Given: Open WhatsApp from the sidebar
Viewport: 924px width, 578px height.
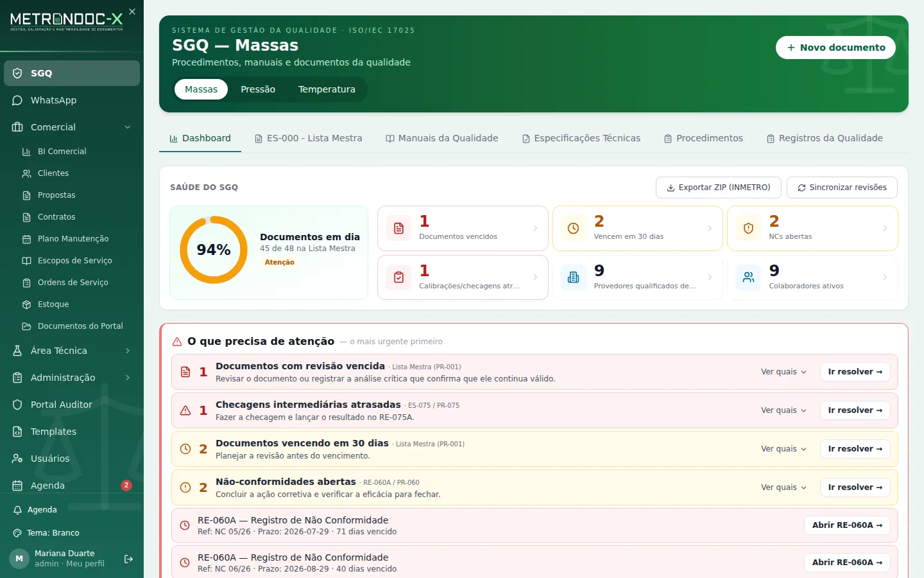Looking at the screenshot, I should click(72, 100).
